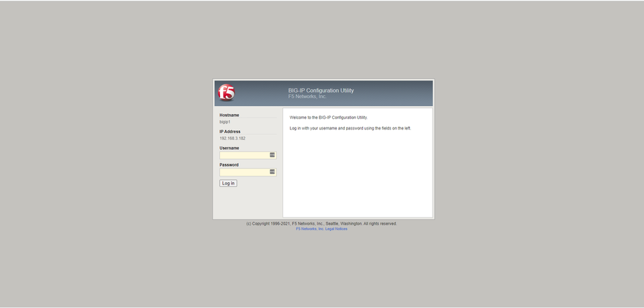
Task: Click the log in instructions sentence
Action: tap(350, 127)
